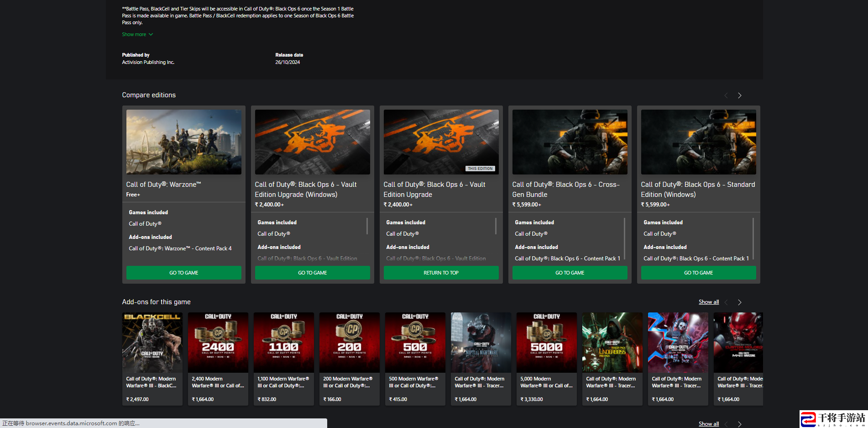The image size is (868, 428).
Task: Open Underboss Tracer pack image
Action: [x=612, y=343]
